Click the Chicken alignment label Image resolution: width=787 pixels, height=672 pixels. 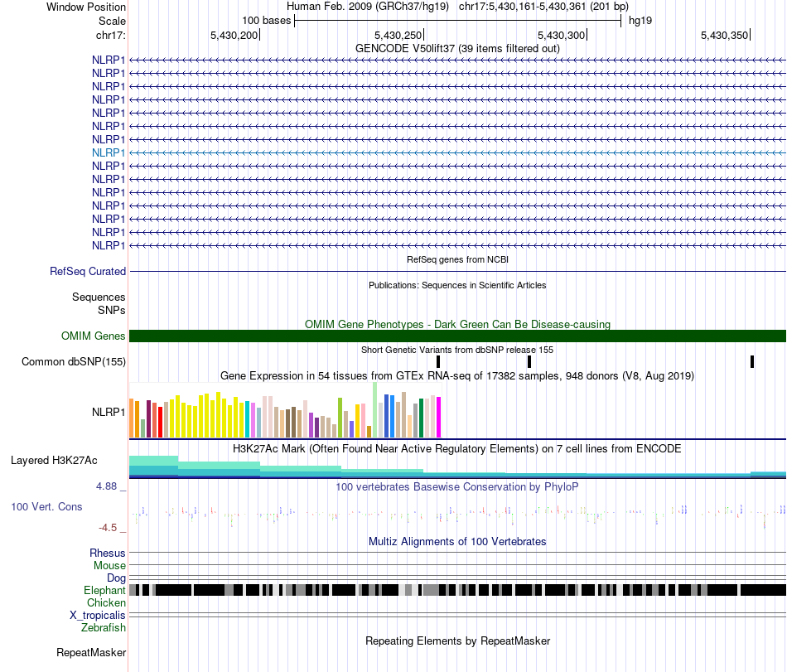coord(106,602)
